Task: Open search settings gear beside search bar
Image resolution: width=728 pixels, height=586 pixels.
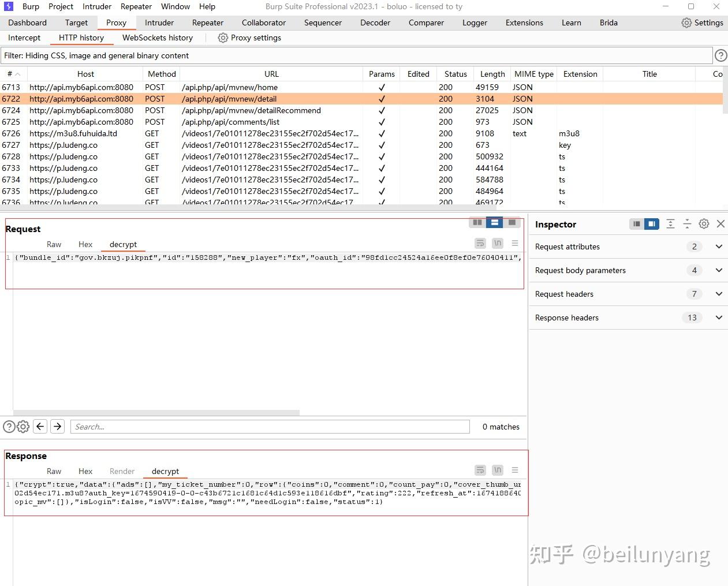Action: point(23,427)
